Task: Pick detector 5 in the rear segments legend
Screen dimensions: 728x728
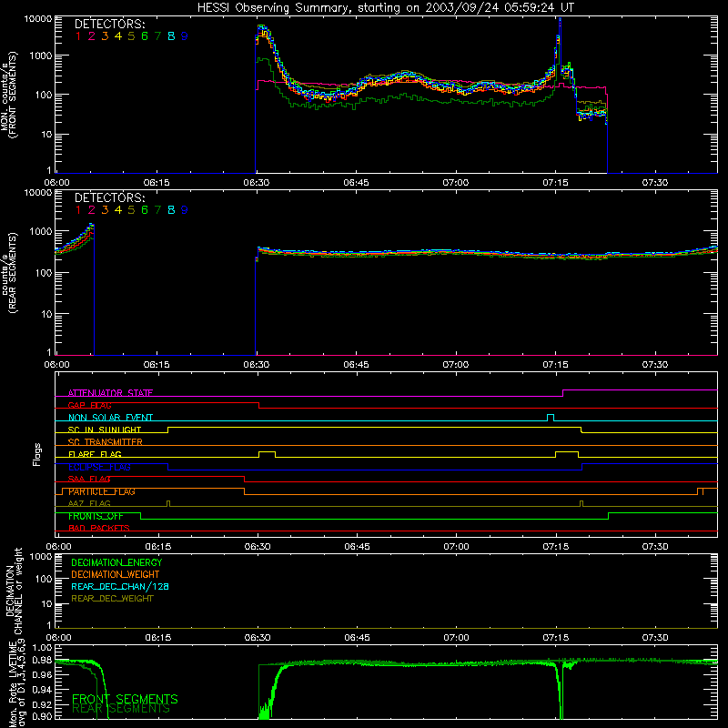Action: coord(131,210)
